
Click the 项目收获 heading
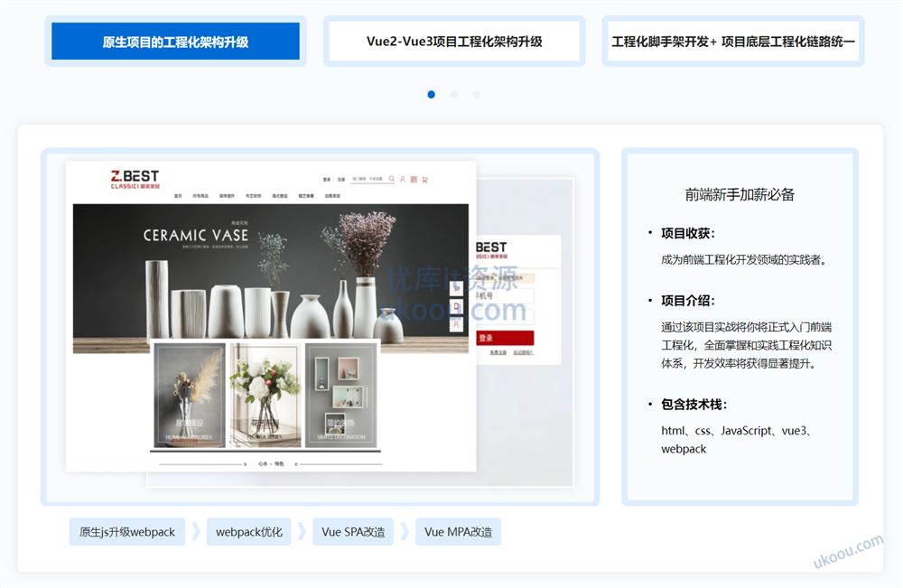[687, 233]
